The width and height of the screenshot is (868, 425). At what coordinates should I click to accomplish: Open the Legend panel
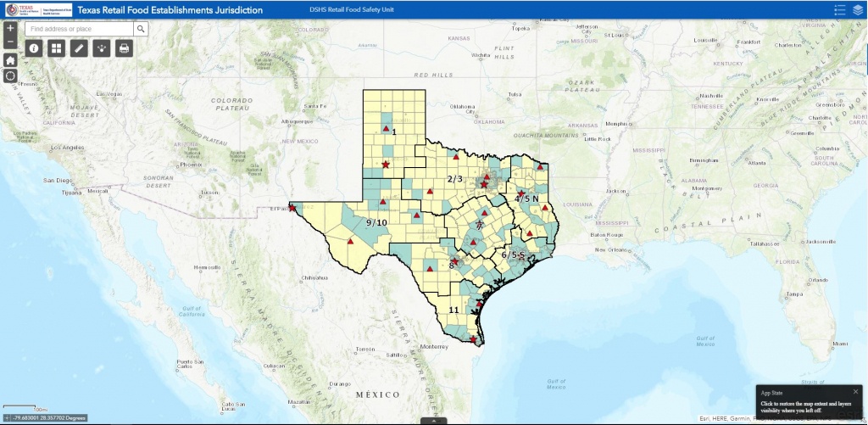tap(840, 9)
